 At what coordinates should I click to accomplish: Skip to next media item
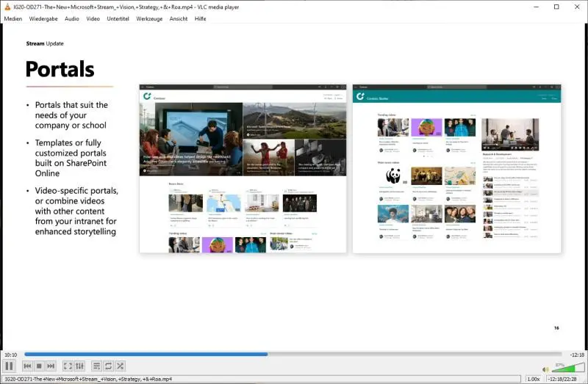pyautogui.click(x=51, y=366)
